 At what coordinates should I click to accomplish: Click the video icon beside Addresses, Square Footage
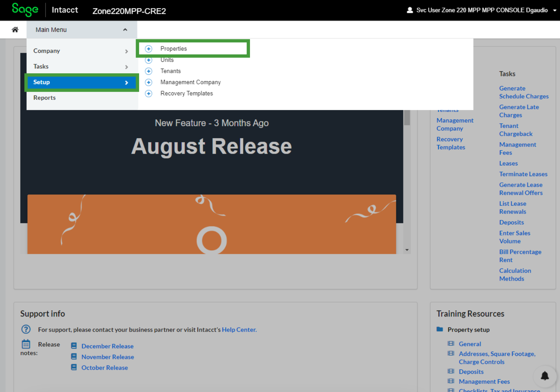coord(451,353)
